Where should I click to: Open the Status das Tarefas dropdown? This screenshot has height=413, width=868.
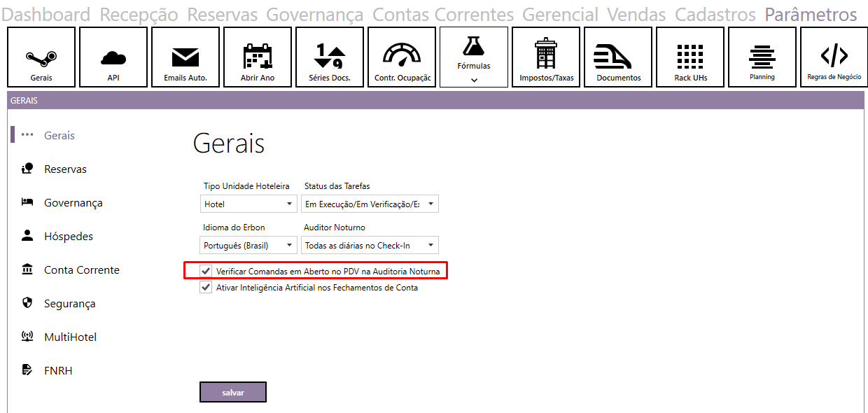(x=370, y=204)
